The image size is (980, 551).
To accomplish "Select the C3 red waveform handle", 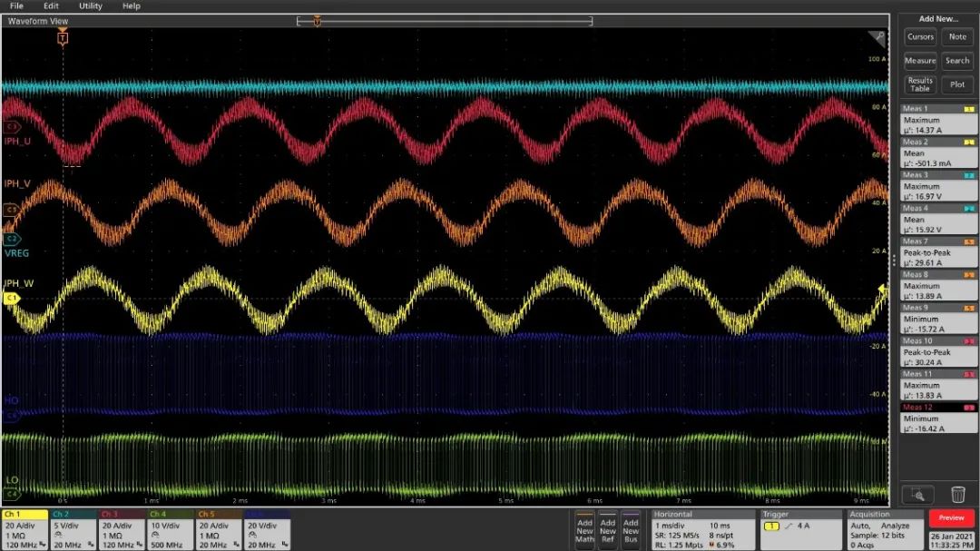I will (11, 127).
